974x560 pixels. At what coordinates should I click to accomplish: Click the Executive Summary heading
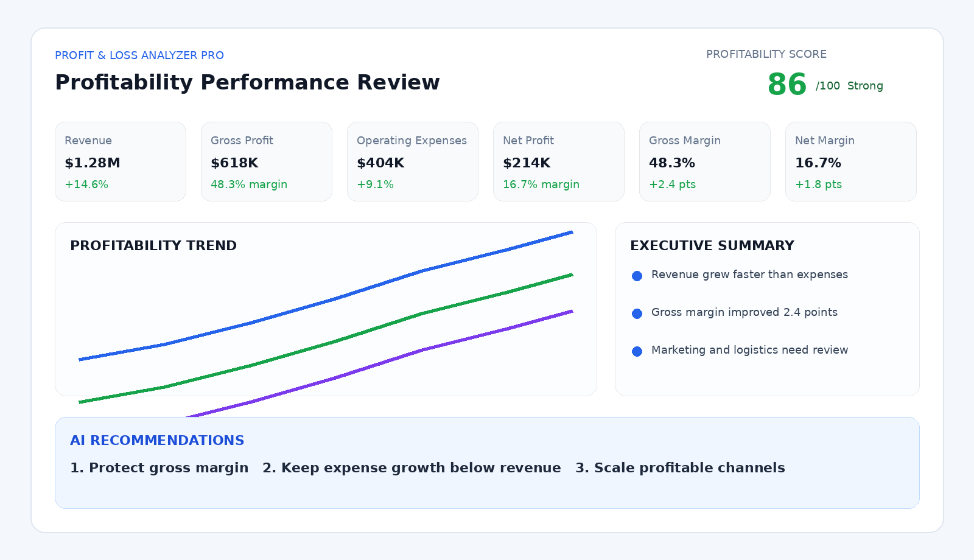click(x=712, y=246)
